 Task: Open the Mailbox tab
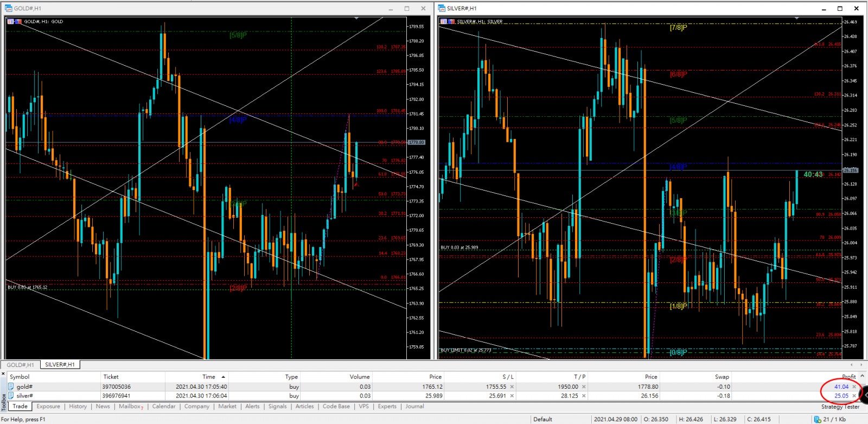click(131, 406)
